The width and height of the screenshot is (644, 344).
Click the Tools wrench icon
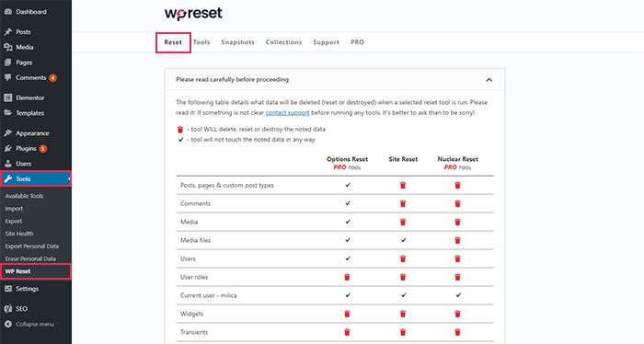(x=7, y=179)
